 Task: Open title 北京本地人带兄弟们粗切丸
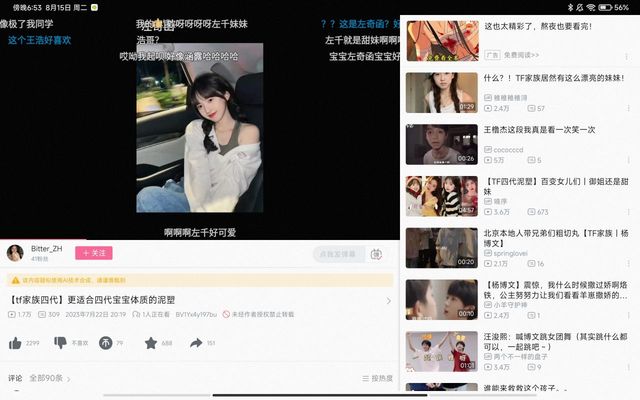(x=556, y=238)
